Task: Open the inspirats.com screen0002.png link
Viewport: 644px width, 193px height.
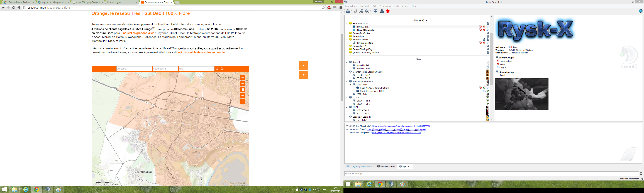Action: click(397, 133)
